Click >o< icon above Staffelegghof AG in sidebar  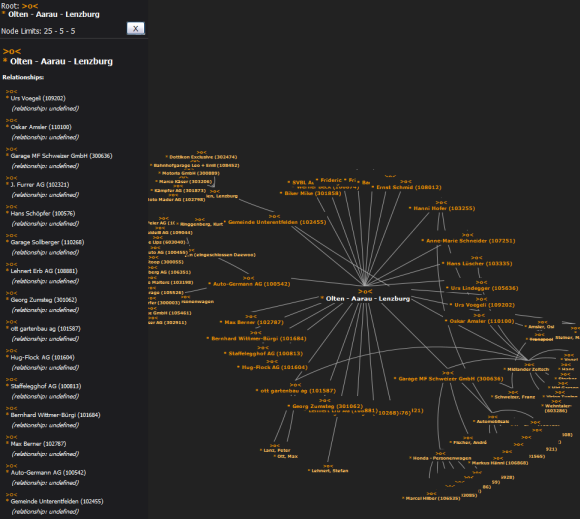[11, 380]
